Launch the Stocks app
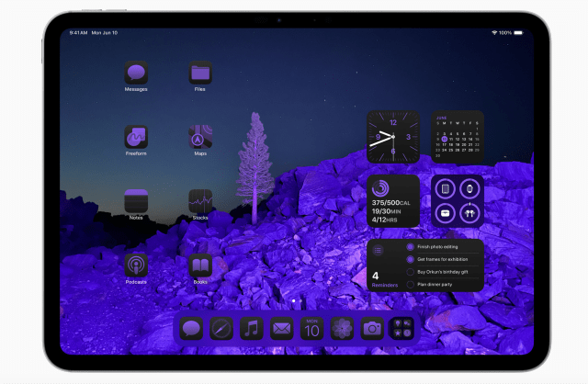This screenshot has width=588, height=384. point(200,201)
